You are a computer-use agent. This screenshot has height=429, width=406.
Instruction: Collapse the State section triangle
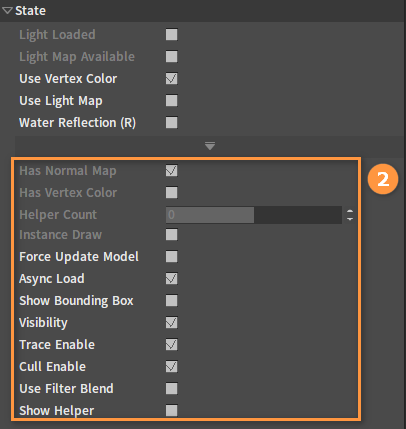pyautogui.click(x=7, y=11)
